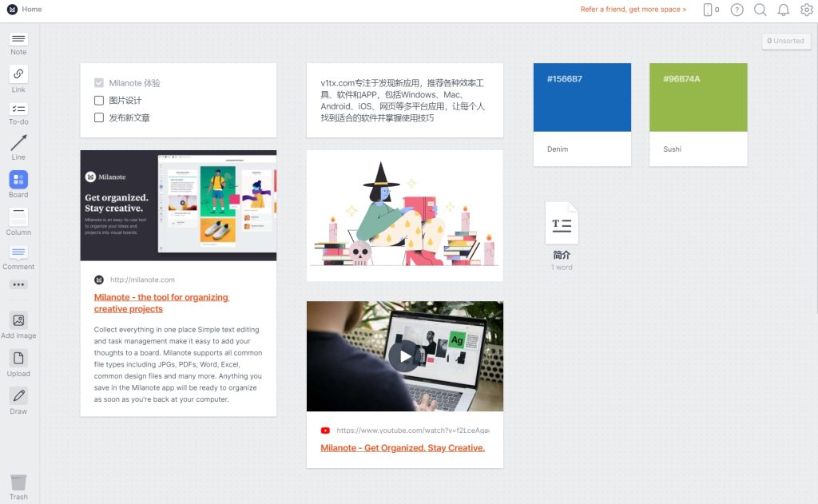818x504 pixels.
Task: Select the Sushi #96B74A color swatch
Action: point(698,97)
